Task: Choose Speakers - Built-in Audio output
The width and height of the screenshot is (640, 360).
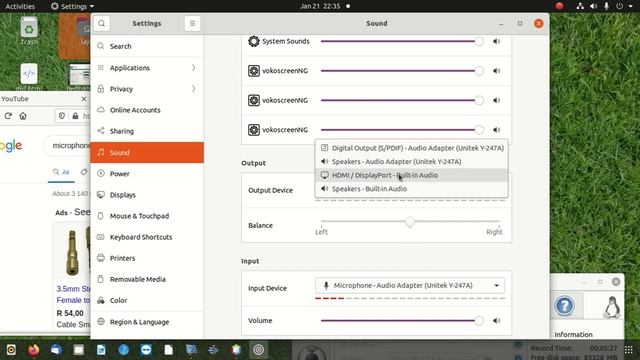Action: click(x=412, y=189)
